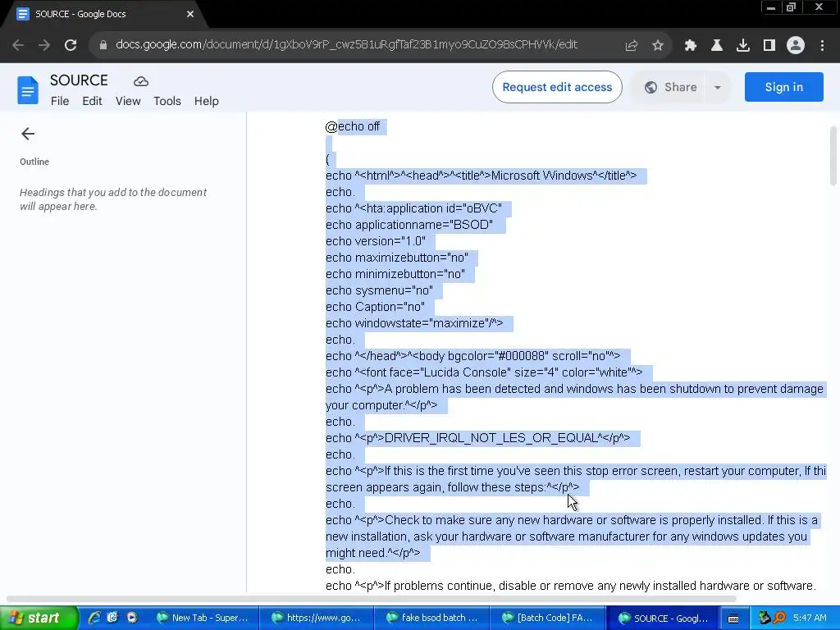Click the Outline heading in the sidebar

pyautogui.click(x=34, y=162)
